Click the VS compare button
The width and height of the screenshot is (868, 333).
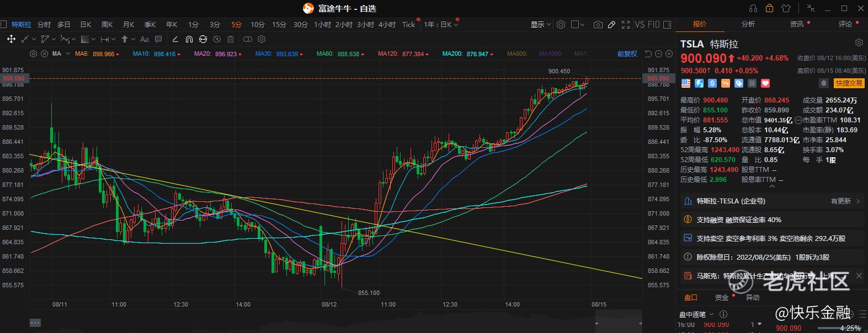click(x=640, y=24)
